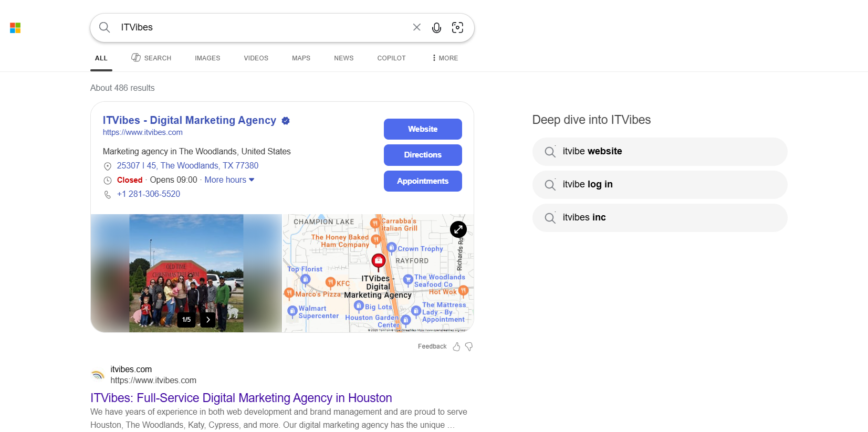Click the Directions button
868x432 pixels.
click(x=423, y=155)
